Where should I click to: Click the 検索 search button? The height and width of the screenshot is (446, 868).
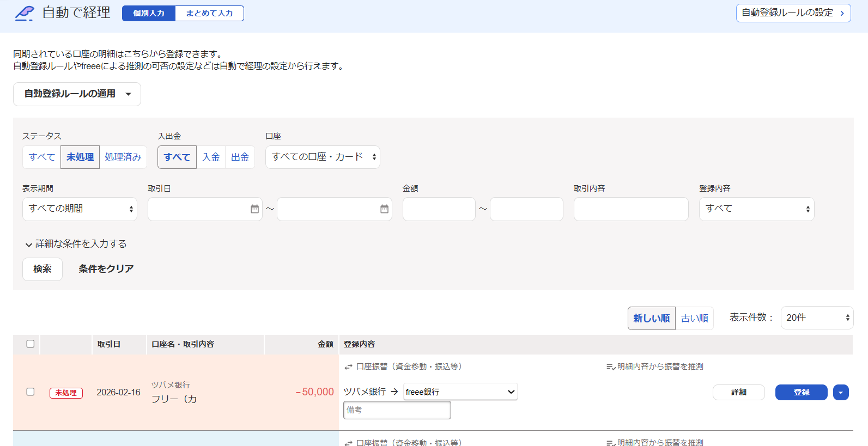coord(43,269)
